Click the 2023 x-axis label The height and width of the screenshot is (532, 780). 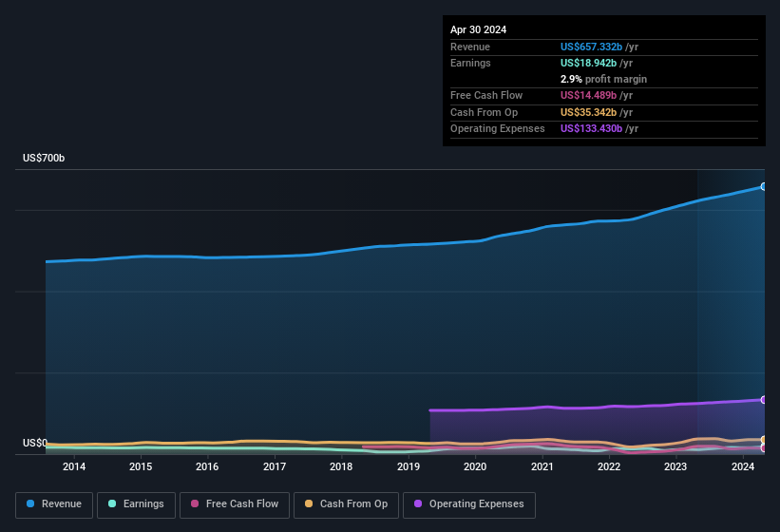(x=675, y=466)
